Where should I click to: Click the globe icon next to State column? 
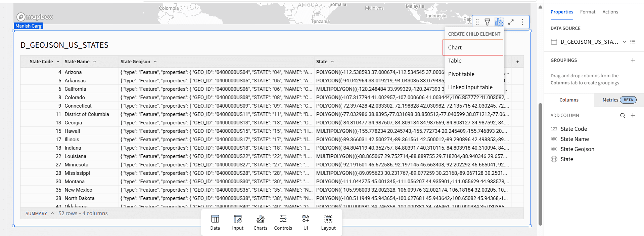pyautogui.click(x=554, y=159)
